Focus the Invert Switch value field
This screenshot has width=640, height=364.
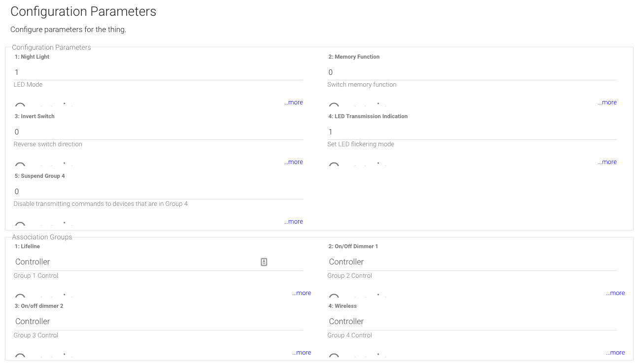click(x=158, y=132)
